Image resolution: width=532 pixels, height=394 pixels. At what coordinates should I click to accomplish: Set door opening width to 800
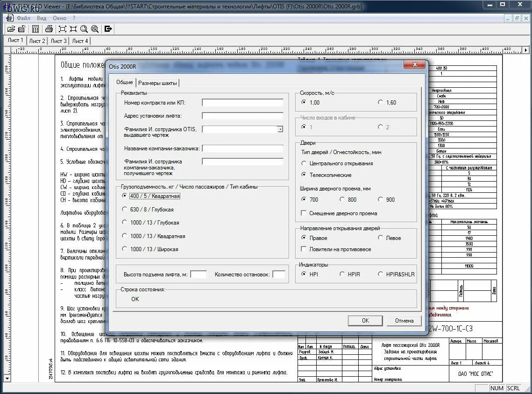(x=348, y=200)
